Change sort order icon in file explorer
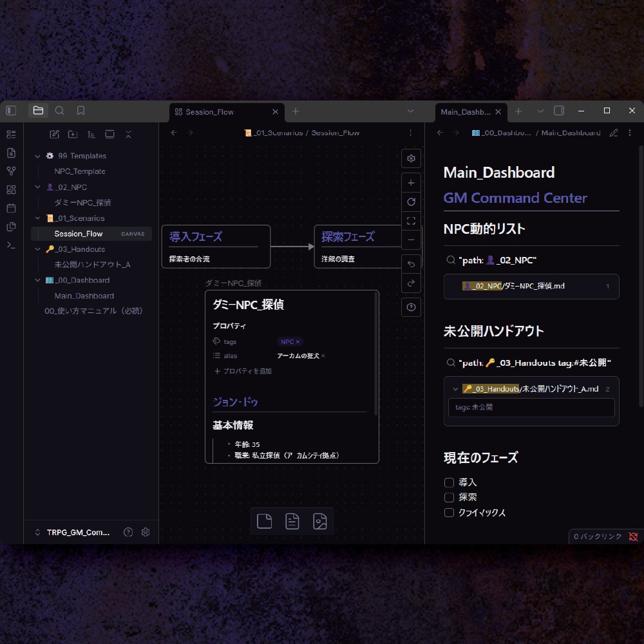The image size is (644, 644). tap(91, 135)
